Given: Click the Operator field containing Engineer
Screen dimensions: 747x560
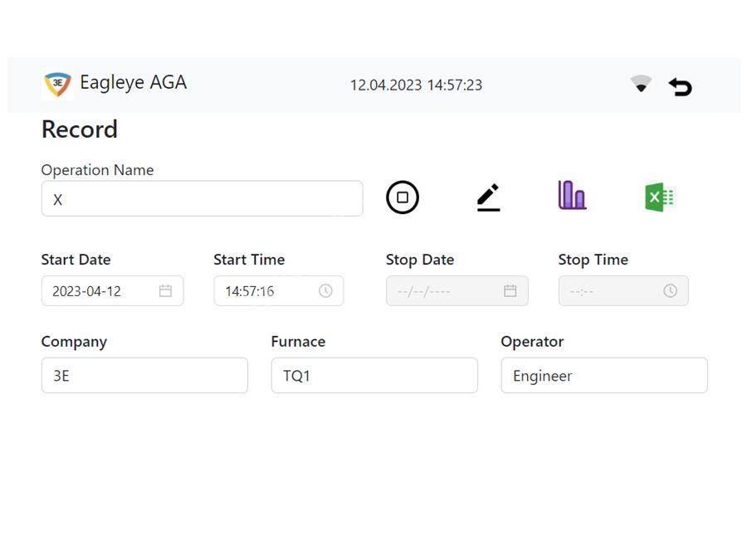Looking at the screenshot, I should tap(604, 376).
